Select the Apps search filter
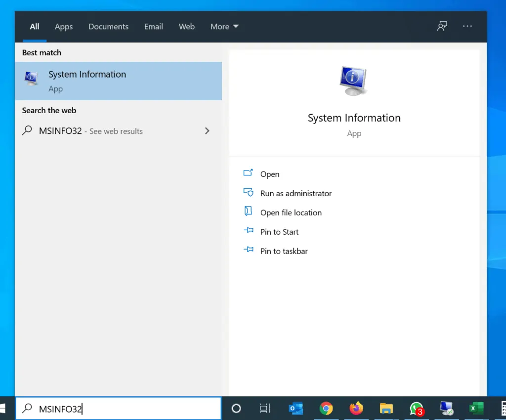The image size is (506, 420). pyautogui.click(x=63, y=27)
